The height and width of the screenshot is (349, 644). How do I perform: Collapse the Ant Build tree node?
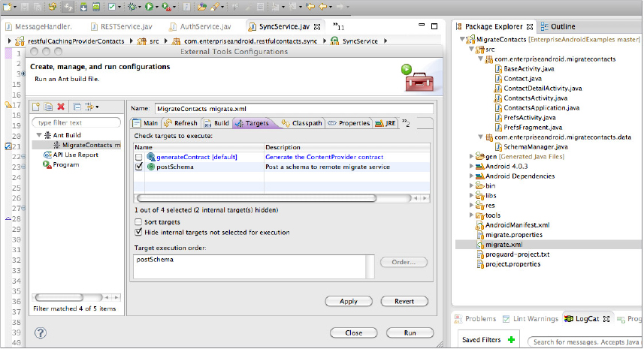(38, 135)
